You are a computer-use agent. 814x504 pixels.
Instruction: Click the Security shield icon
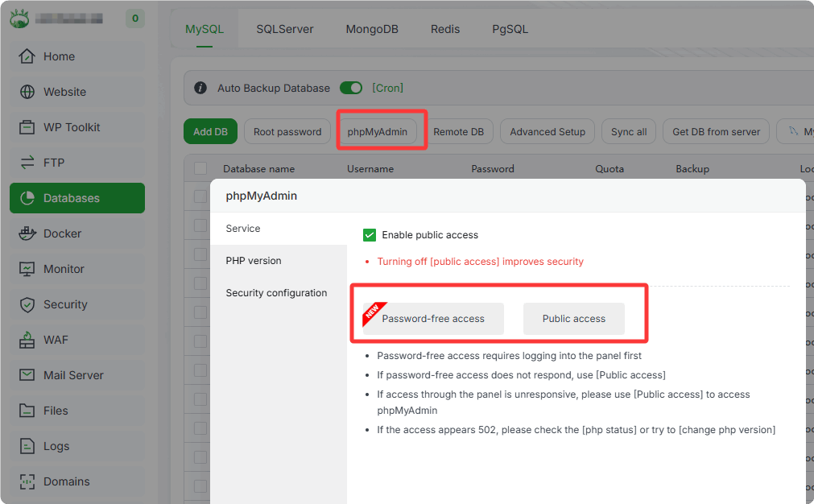[27, 304]
